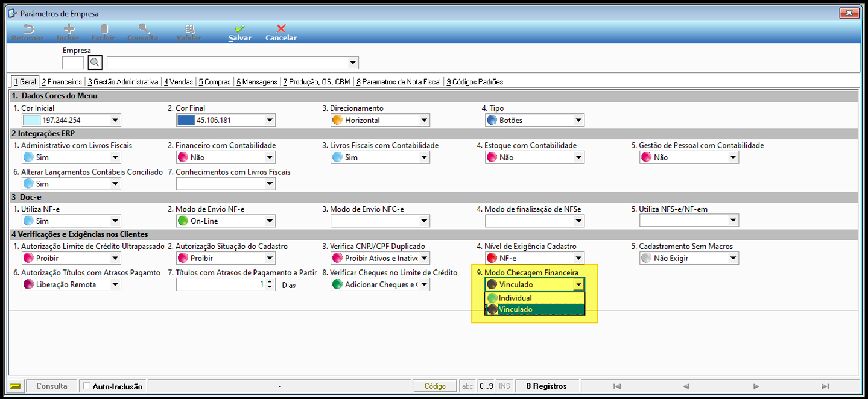
Task: Open Estoque com Contabilidade dropdown
Action: click(578, 157)
